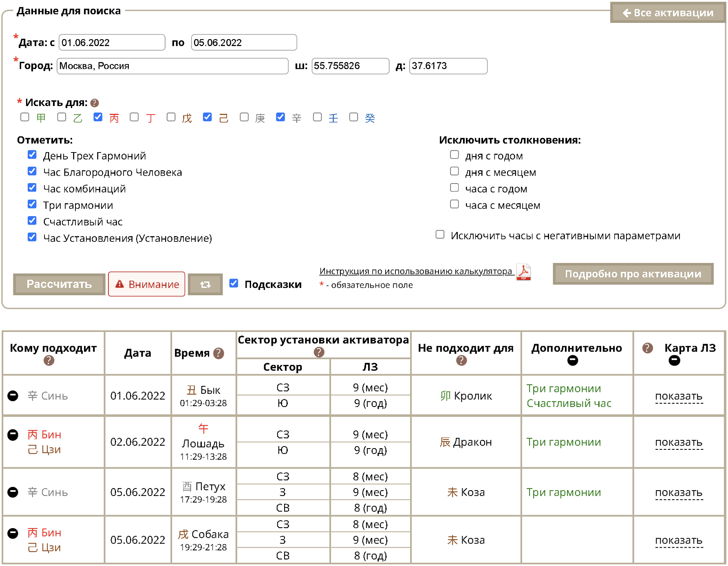This screenshot has height=566, width=728.
Task: Open PDF icon beside calculator instructions link
Action: 524,272
